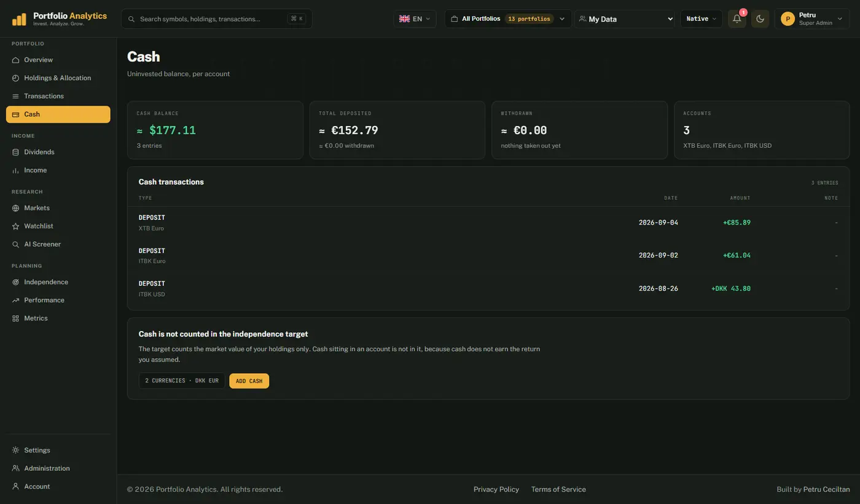Click the Metrics grid icon
This screenshot has width=860, height=504.
pyautogui.click(x=16, y=319)
